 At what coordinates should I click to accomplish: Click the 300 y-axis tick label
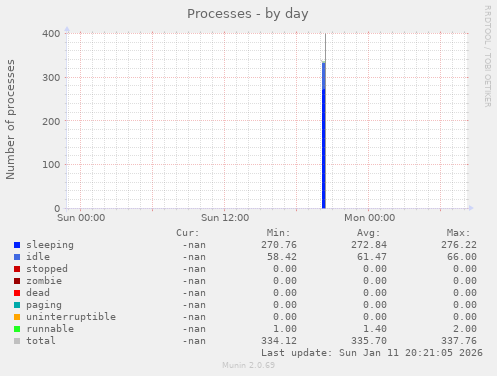(51, 78)
